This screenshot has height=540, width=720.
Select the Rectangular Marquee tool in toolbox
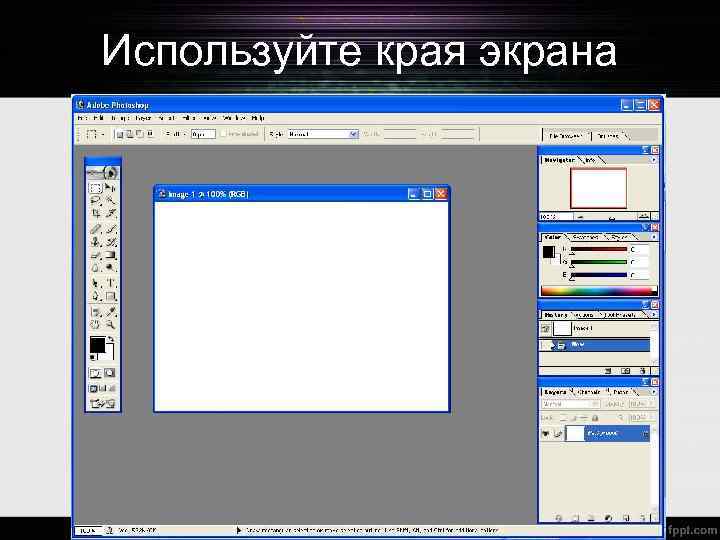pos(96,187)
